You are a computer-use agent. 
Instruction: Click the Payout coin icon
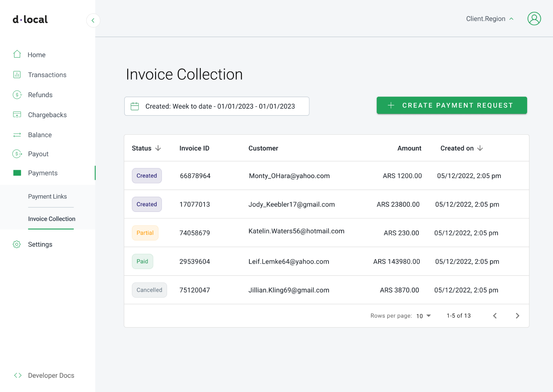[17, 154]
